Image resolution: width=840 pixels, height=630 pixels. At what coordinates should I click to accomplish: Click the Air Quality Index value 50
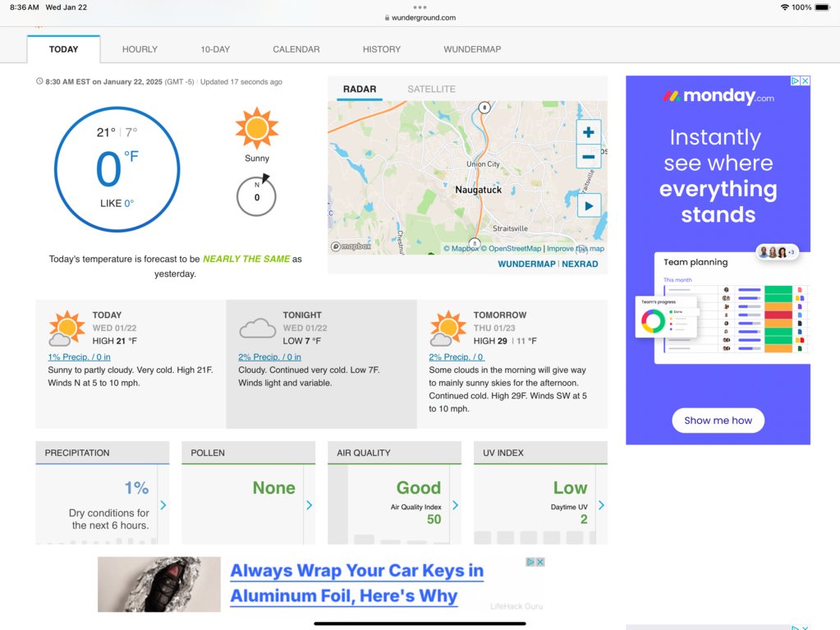pyautogui.click(x=434, y=519)
